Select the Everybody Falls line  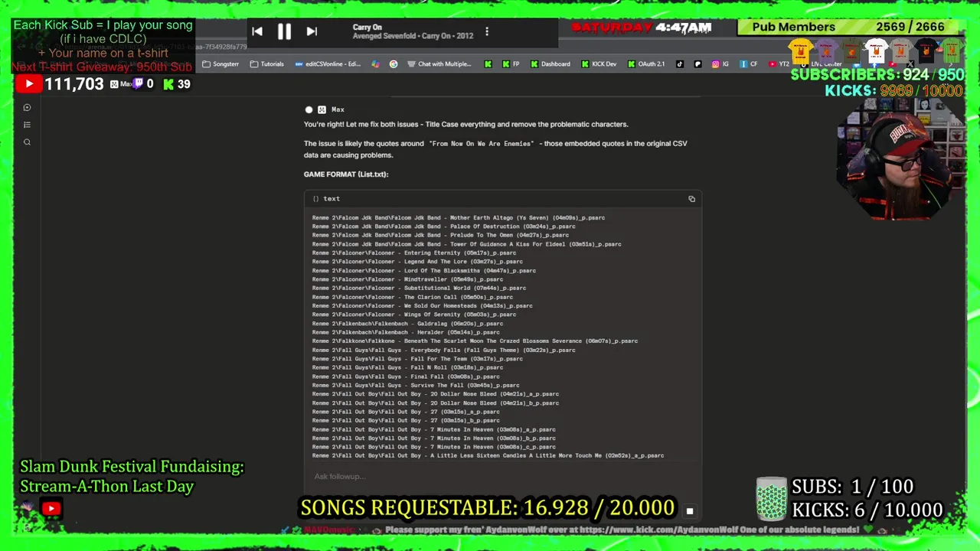point(444,350)
